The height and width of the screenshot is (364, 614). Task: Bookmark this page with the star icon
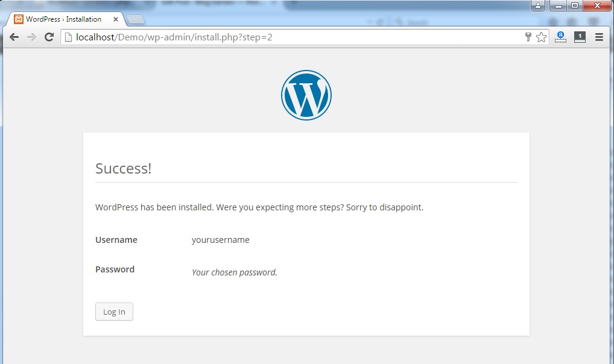[x=541, y=37]
